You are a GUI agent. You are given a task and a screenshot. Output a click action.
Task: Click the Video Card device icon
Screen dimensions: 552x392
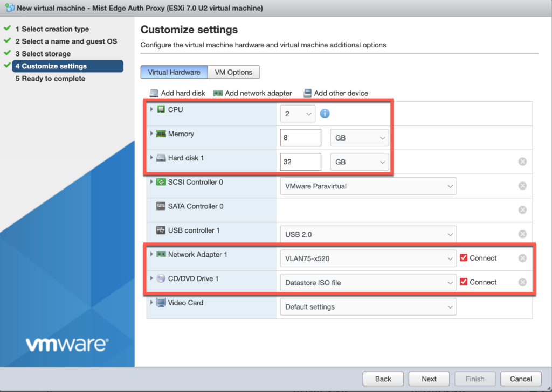[162, 303]
